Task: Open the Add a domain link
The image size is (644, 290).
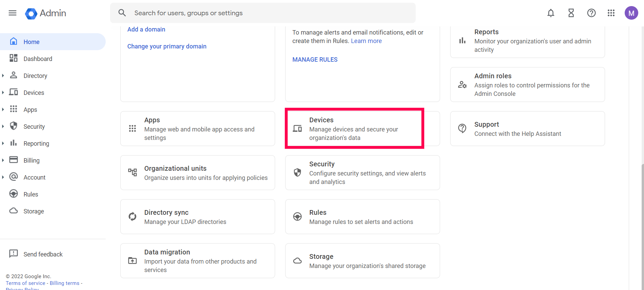Action: [x=146, y=29]
